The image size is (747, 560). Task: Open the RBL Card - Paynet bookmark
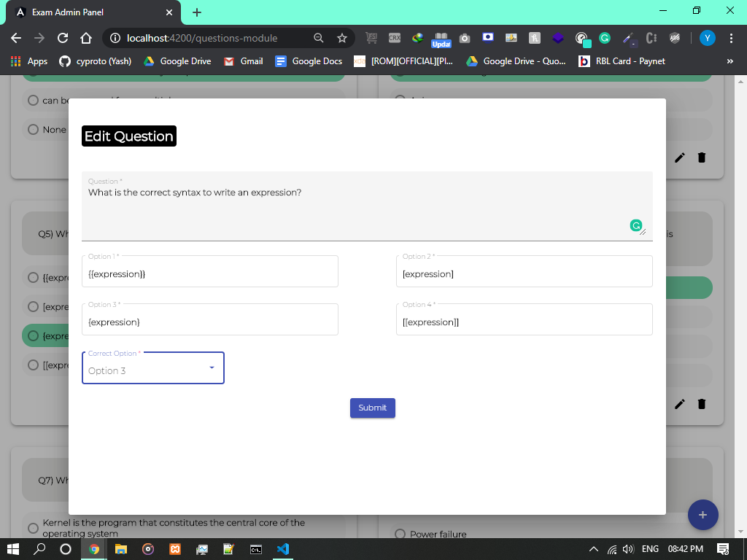(x=622, y=61)
